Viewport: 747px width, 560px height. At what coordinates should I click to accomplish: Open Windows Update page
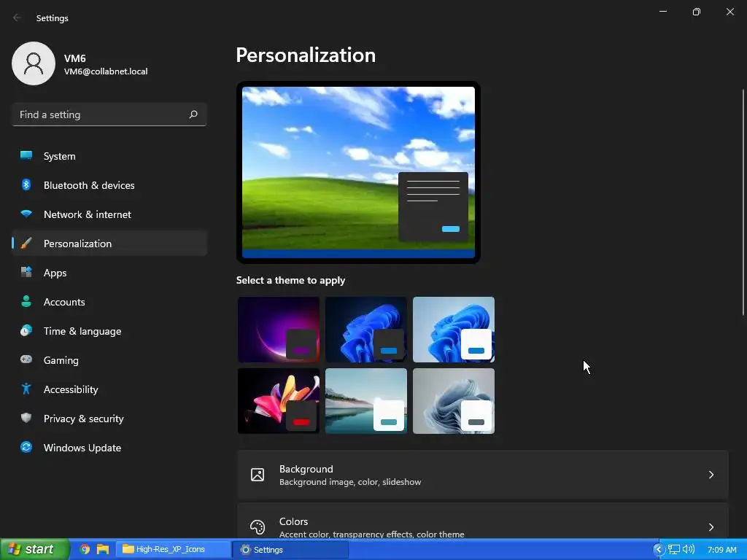tap(109, 447)
